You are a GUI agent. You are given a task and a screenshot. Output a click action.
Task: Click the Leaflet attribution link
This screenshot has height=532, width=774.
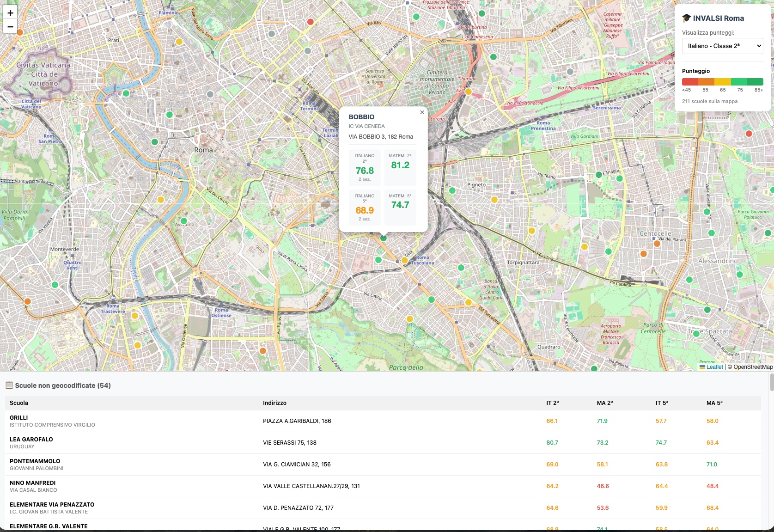[x=714, y=367]
